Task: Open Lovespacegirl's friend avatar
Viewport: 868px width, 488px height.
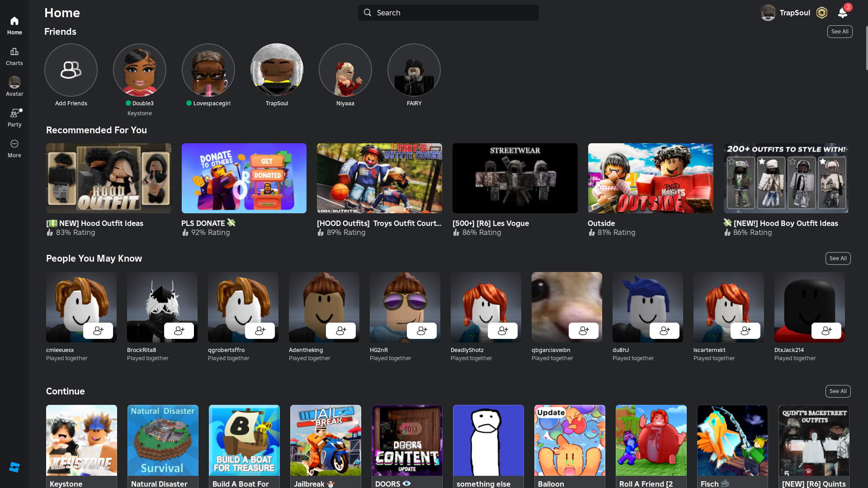Action: pyautogui.click(x=208, y=70)
